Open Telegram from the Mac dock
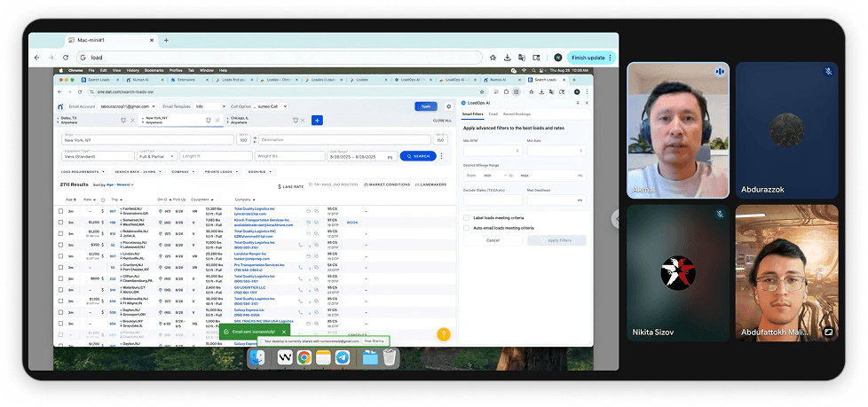 pyautogui.click(x=343, y=357)
